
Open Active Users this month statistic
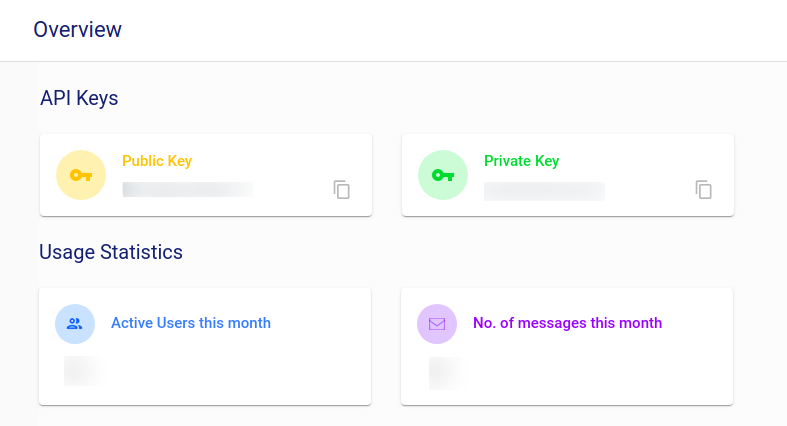click(x=191, y=323)
